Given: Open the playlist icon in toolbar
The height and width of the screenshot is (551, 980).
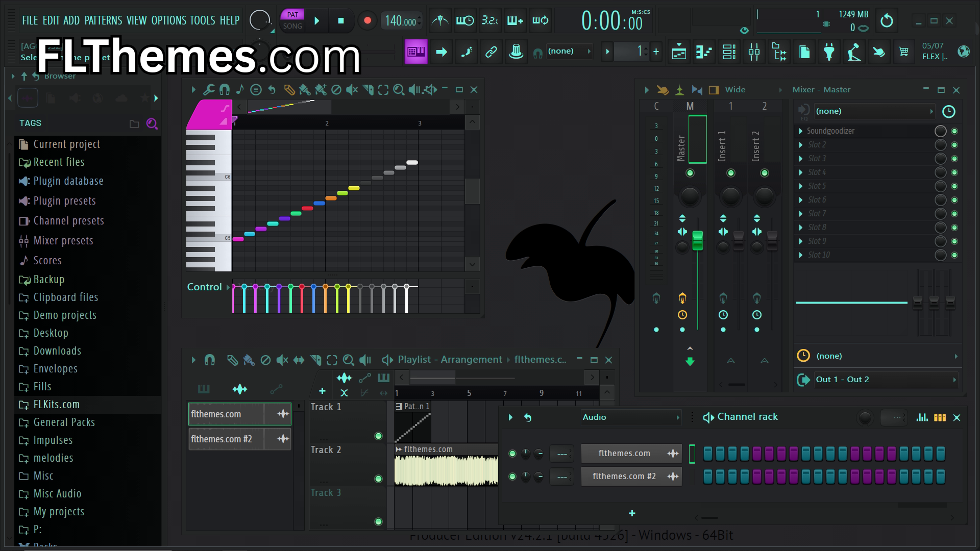Looking at the screenshot, I should click(x=679, y=52).
